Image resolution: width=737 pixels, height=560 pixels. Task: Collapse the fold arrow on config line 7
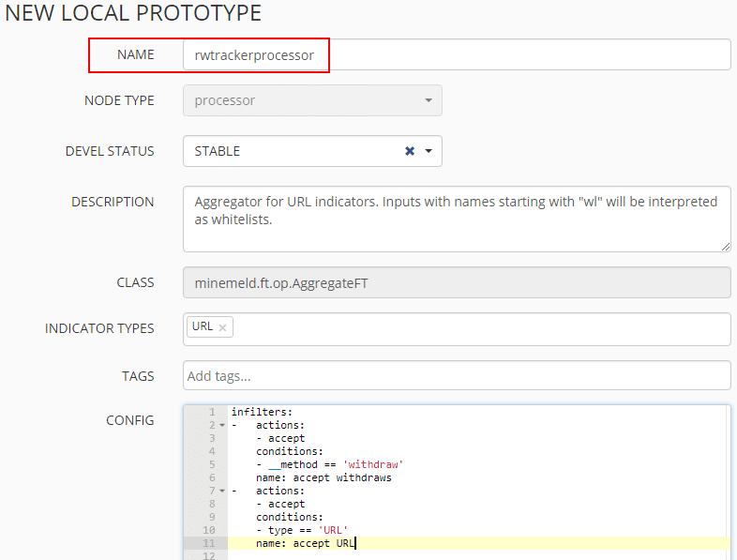pos(222,491)
